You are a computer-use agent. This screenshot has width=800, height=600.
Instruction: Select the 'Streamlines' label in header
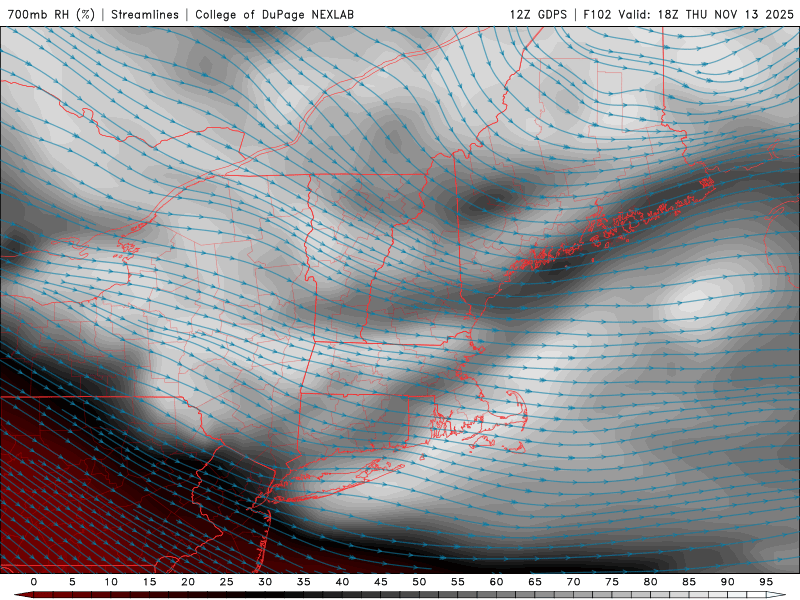point(145,14)
